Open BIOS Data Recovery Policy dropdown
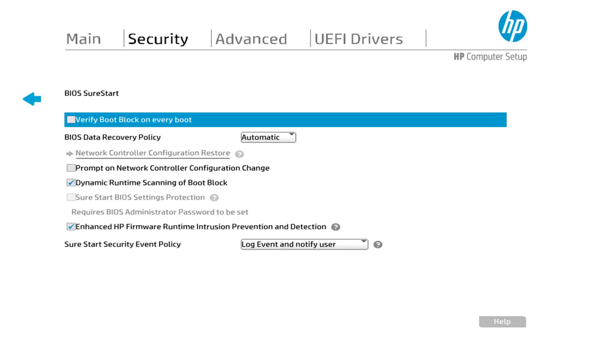The image size is (589, 364). coord(268,137)
